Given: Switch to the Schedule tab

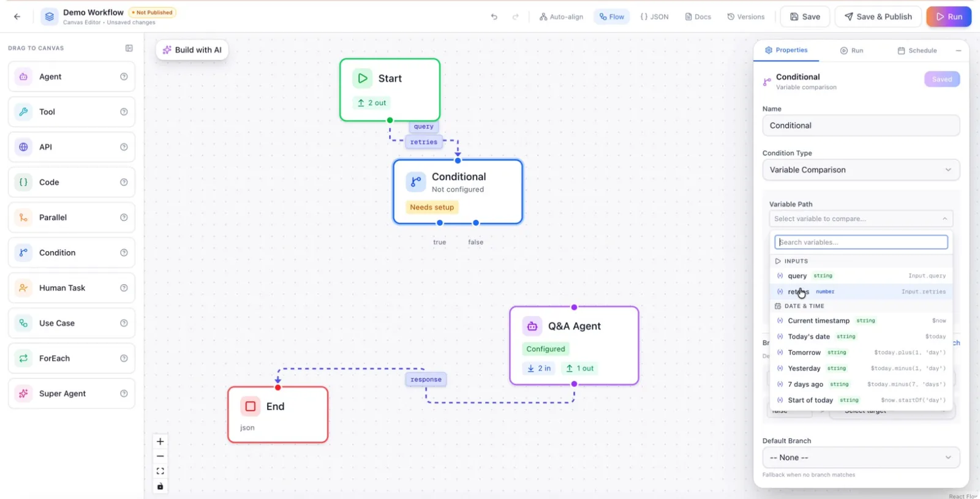Looking at the screenshot, I should click(x=917, y=50).
